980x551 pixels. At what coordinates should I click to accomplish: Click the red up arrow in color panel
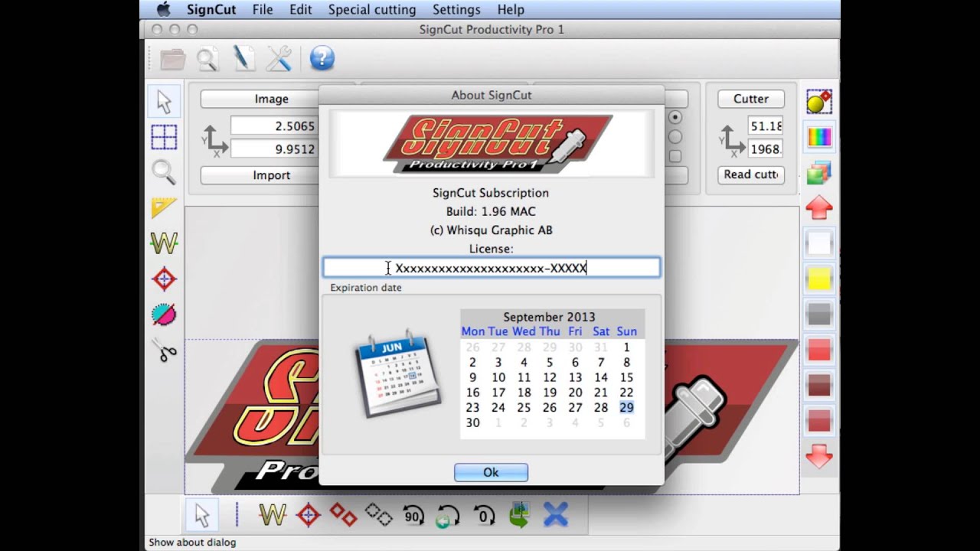point(819,207)
